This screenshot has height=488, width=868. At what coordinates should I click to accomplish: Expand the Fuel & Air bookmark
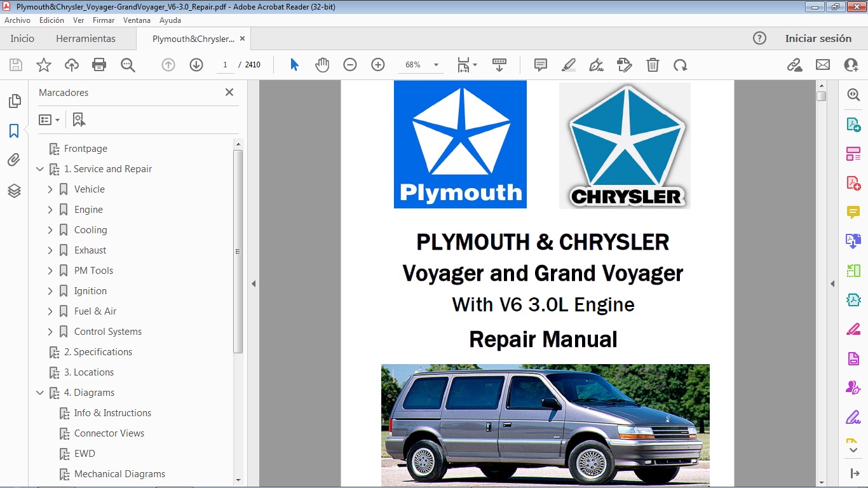50,311
